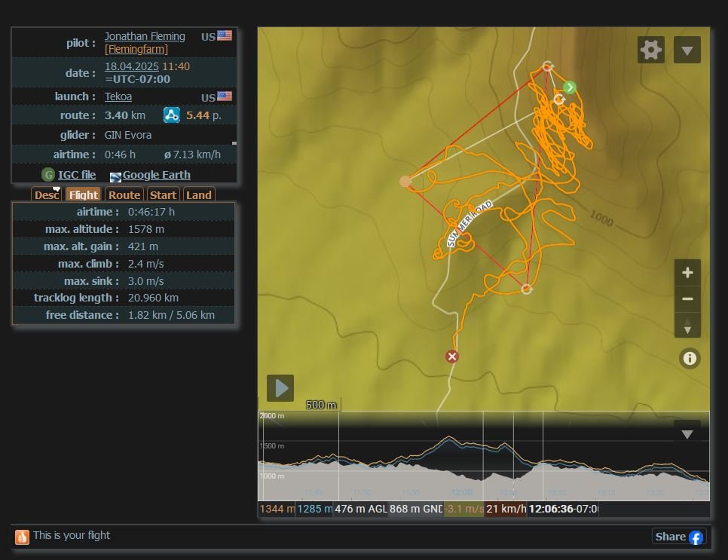
Task: Click the US flag next to launch
Action: [225, 96]
